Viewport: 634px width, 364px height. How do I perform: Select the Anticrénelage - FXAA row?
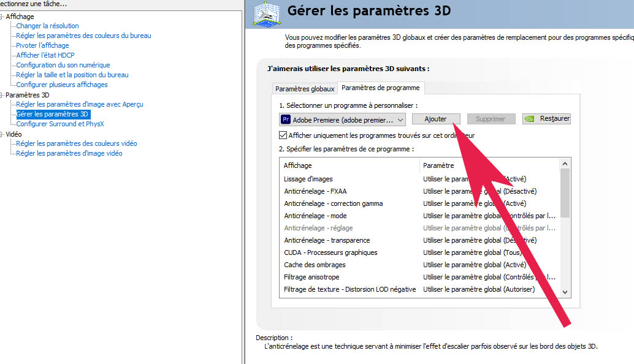click(419, 191)
